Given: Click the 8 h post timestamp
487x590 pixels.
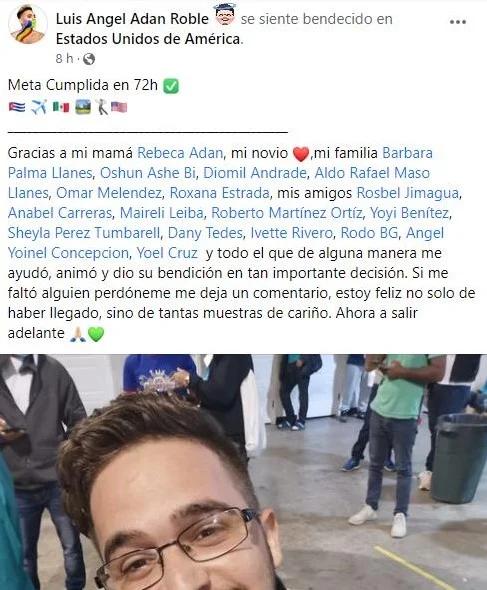Looking at the screenshot, I should [64, 59].
